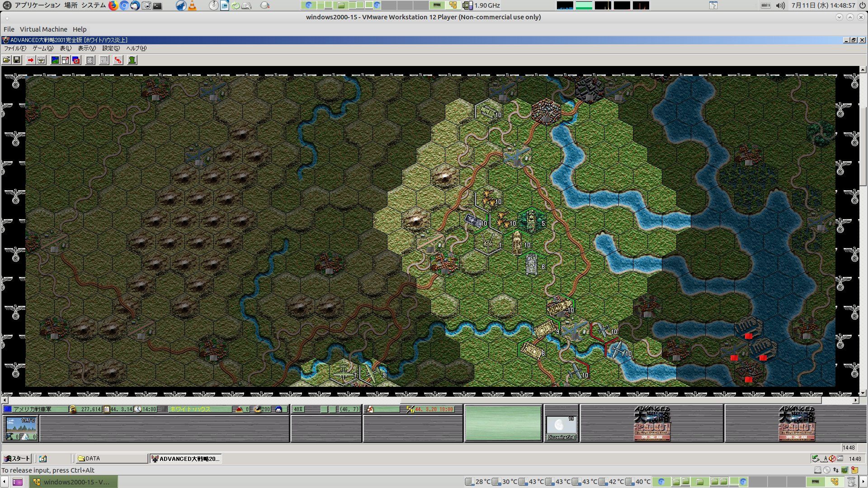Click the スタート start button

pos(17,459)
